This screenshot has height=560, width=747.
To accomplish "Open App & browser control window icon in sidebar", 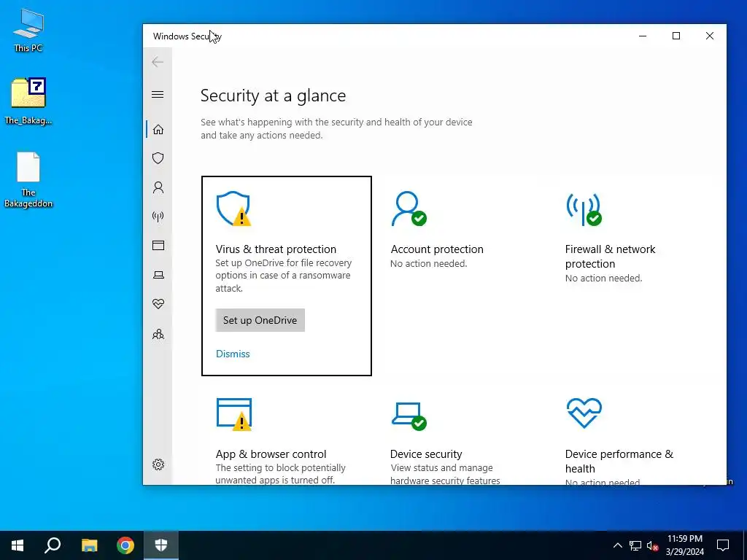I will pos(158,245).
